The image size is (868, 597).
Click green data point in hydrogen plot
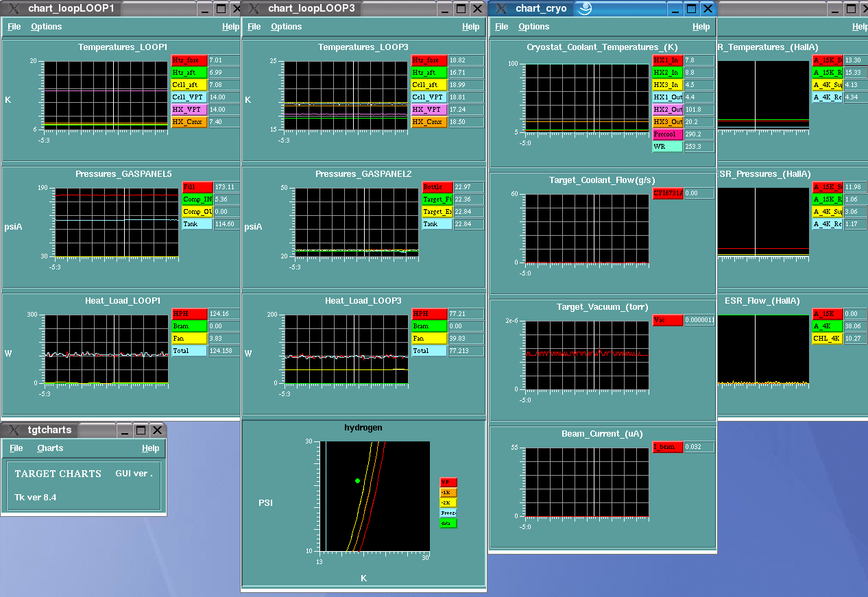357,481
